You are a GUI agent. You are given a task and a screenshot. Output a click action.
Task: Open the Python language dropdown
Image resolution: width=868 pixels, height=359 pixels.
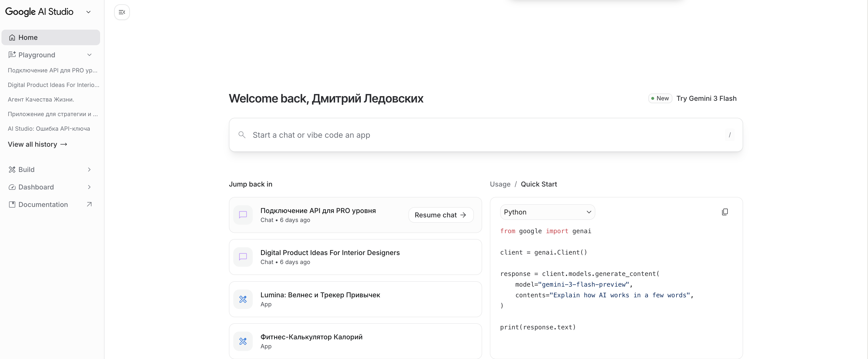[x=547, y=212]
